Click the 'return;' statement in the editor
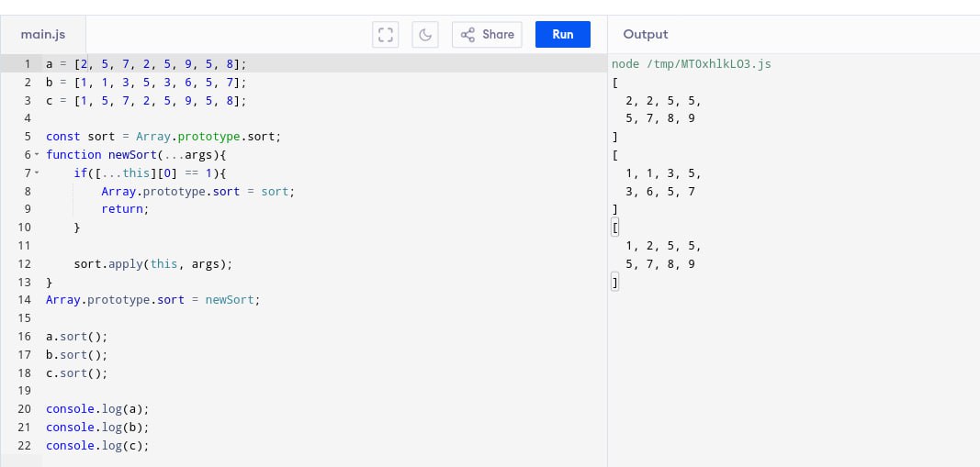Screen dimensions: 980x467 coord(124,209)
